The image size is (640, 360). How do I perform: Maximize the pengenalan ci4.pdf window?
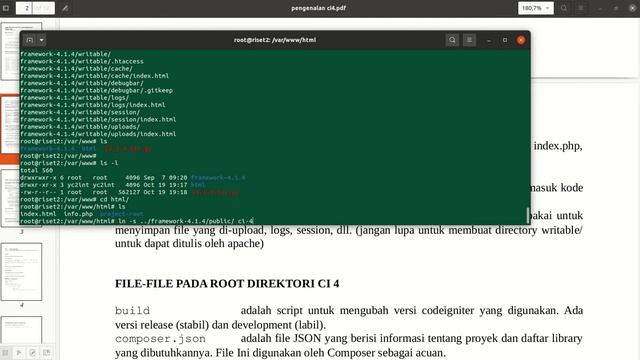coord(616,8)
